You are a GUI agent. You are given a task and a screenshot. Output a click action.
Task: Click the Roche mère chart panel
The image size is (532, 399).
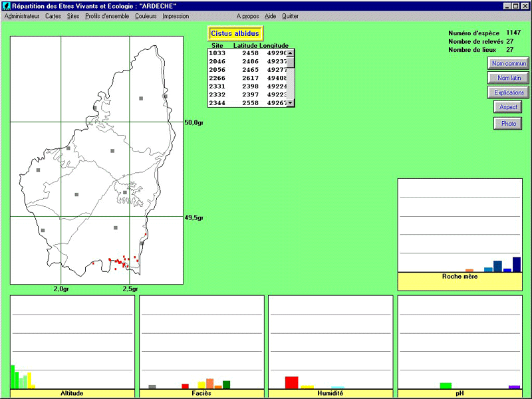(459, 226)
